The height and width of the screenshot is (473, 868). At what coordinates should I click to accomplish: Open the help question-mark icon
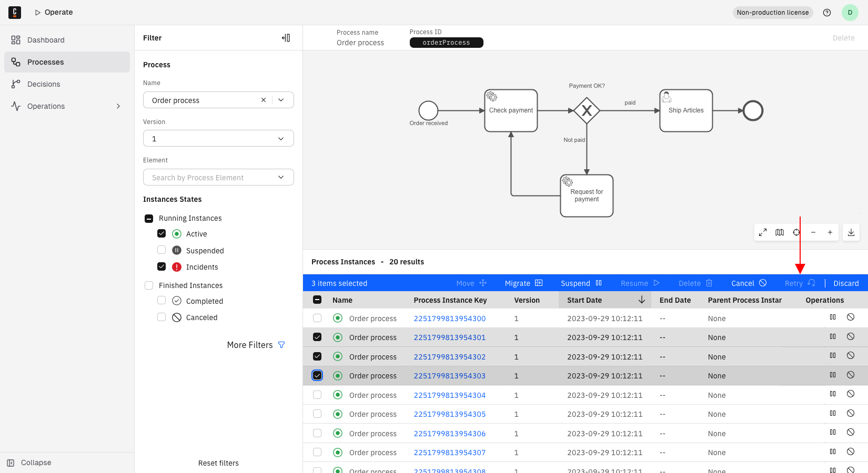(x=827, y=13)
